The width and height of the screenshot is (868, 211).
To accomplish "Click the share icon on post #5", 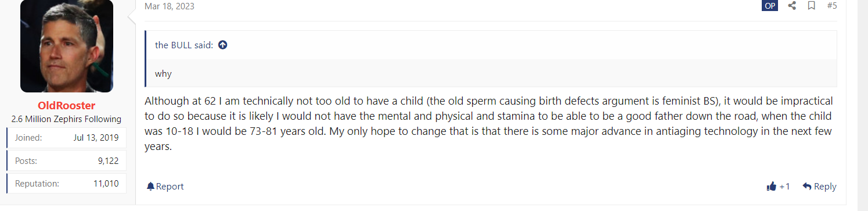I will 792,6.
